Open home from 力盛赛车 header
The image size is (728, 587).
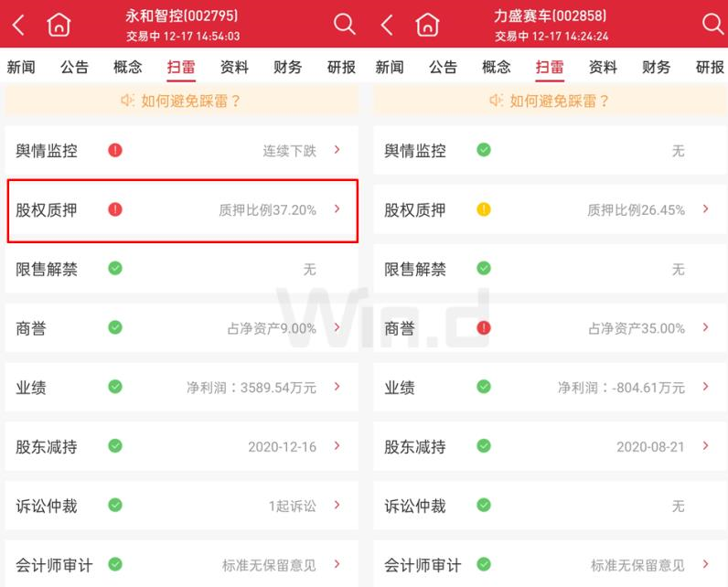click(x=428, y=24)
